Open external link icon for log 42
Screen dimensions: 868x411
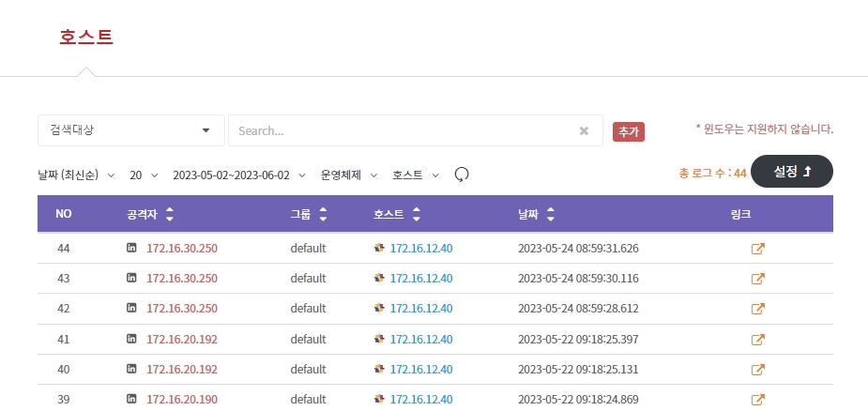coord(758,309)
